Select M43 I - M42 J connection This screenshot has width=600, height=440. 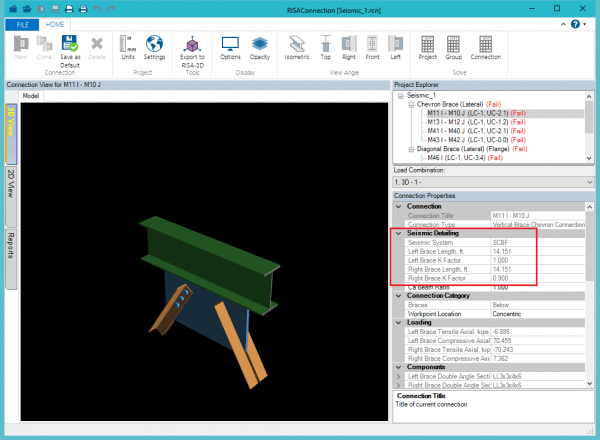click(477, 140)
